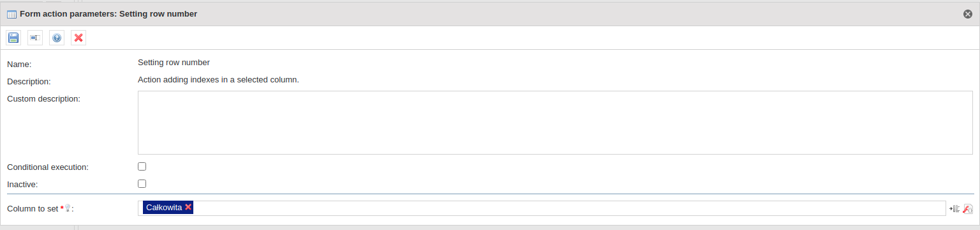The image size is (980, 230).
Task: Tick the Inactive checkbox
Action: (142, 183)
